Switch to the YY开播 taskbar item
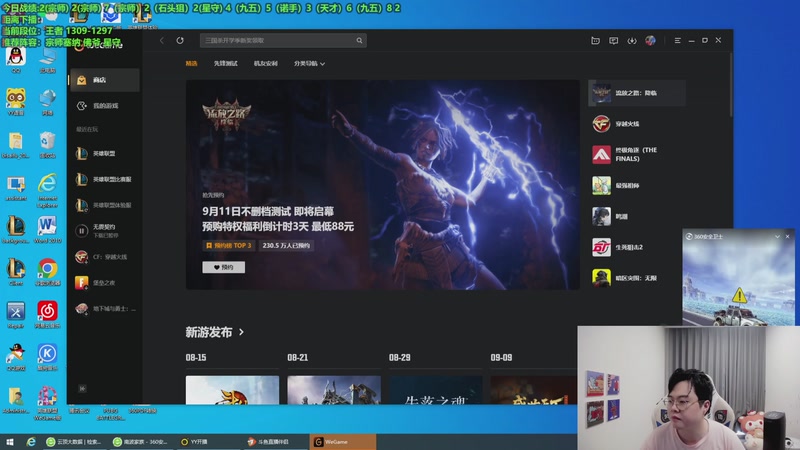 pos(208,442)
